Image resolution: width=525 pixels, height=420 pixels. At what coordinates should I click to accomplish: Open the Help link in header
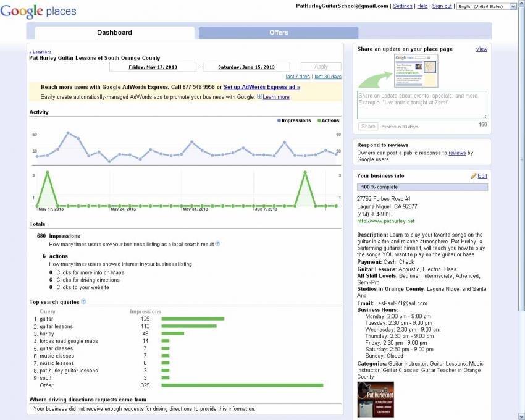[x=422, y=6]
